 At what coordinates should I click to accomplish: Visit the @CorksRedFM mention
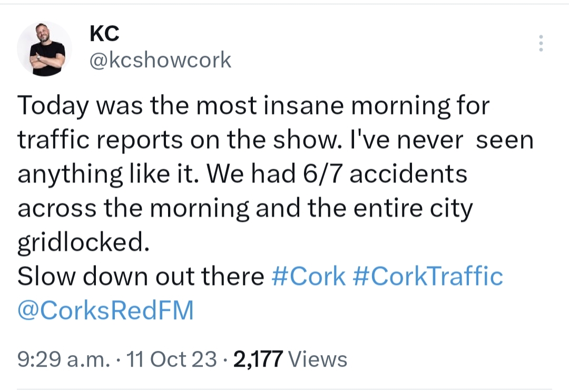(105, 310)
